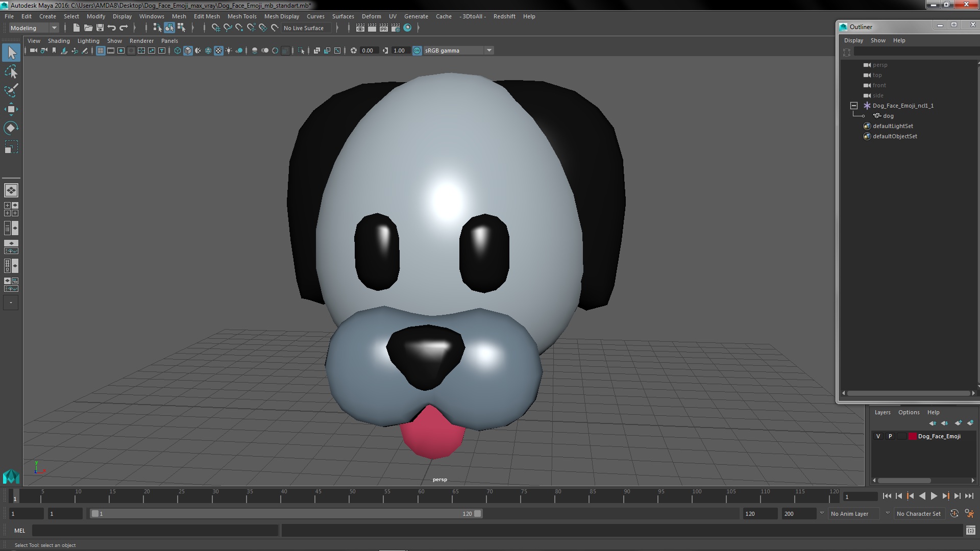Select by hierarchy mode icon
The image size is (980, 551).
coord(157,28)
